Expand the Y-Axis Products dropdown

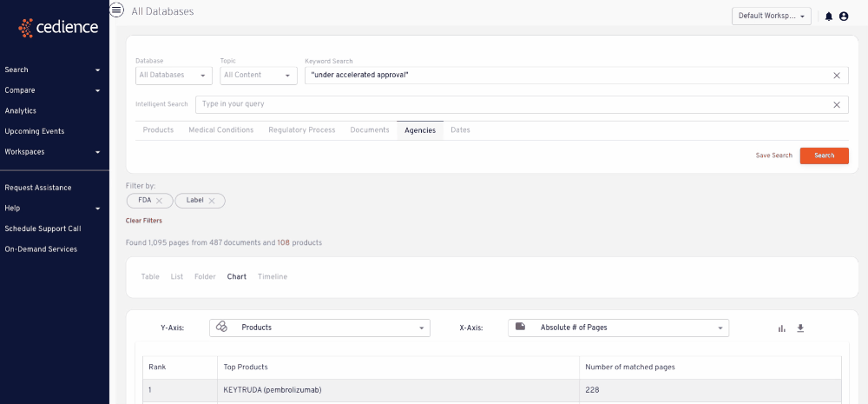319,328
